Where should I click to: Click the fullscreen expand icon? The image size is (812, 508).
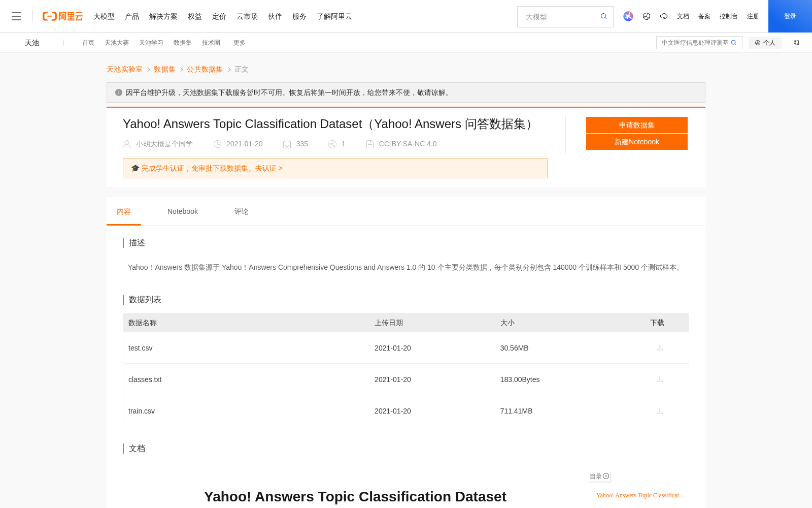pos(797,43)
